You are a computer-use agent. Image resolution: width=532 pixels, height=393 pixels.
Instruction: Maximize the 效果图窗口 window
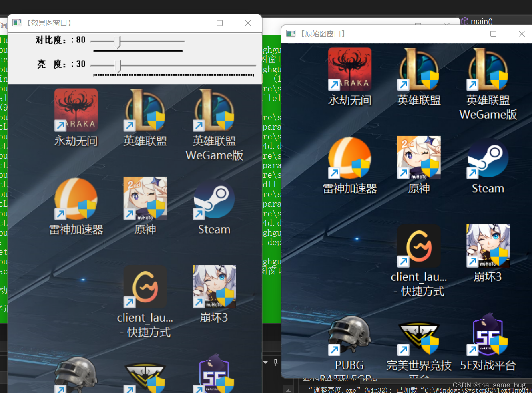click(219, 23)
